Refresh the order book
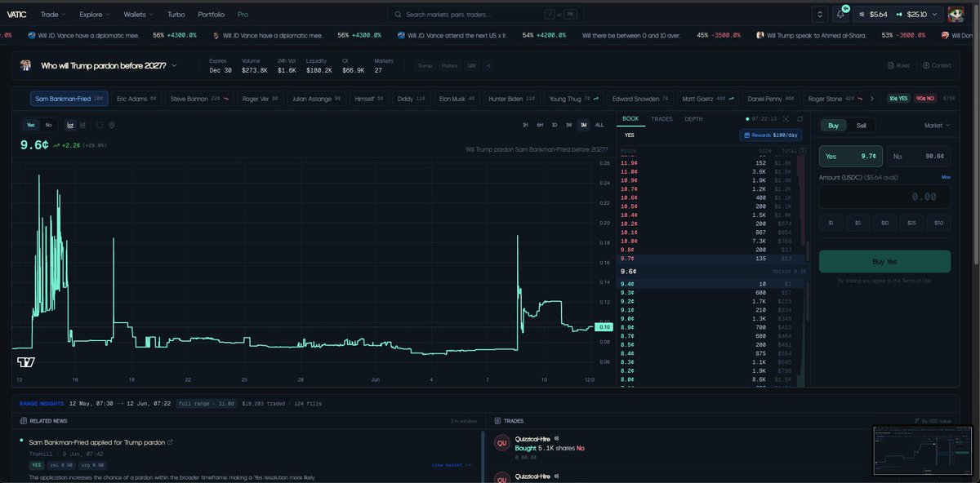980x483 pixels. tap(800, 119)
